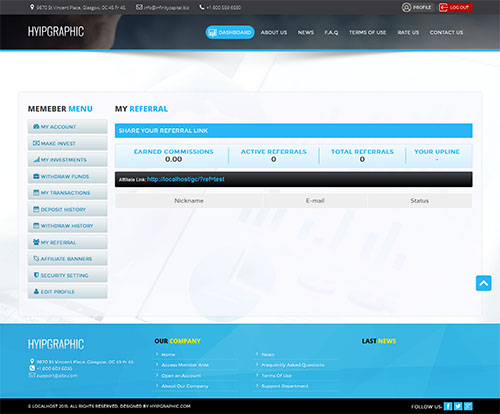
Task: View the Deposit History sidebar item
Action: [x=67, y=209]
